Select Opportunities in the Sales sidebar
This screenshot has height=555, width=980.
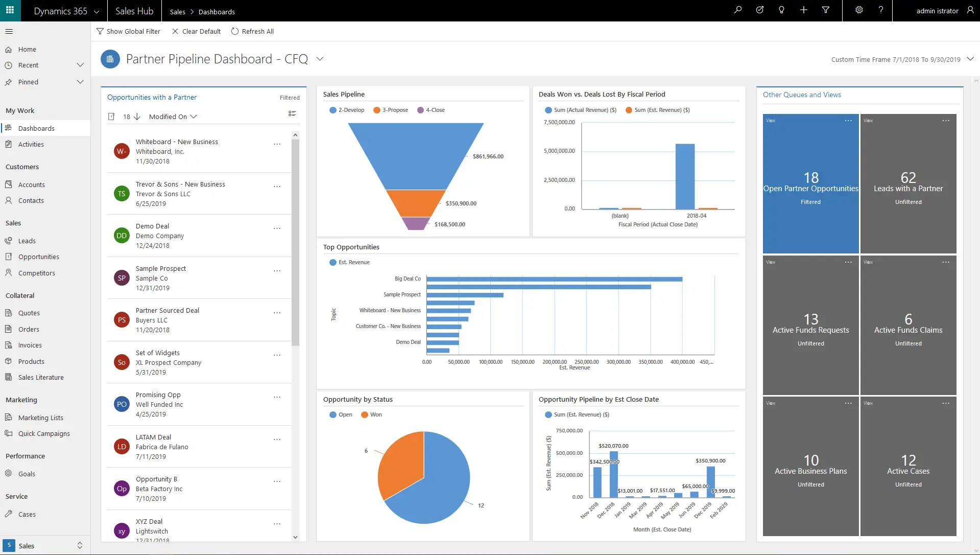(x=39, y=257)
